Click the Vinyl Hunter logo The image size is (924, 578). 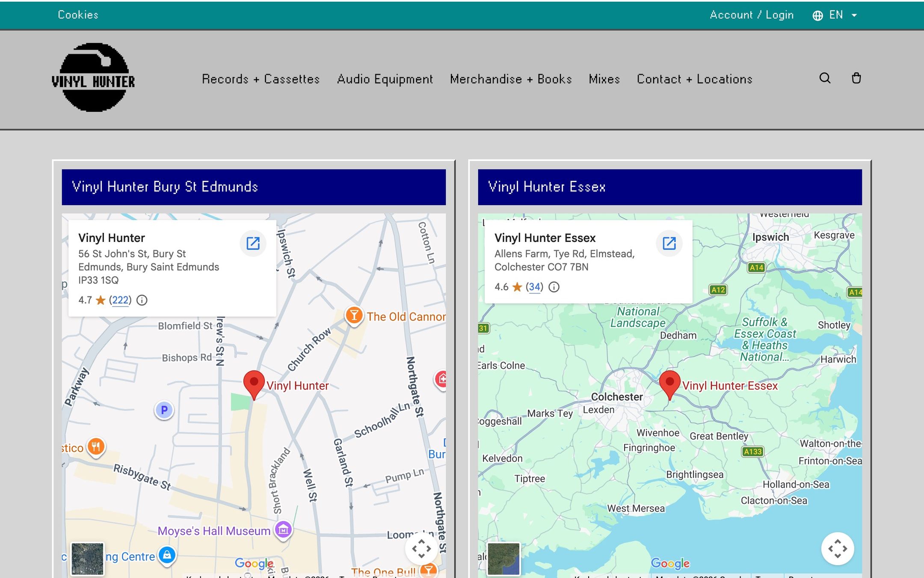[x=94, y=77]
